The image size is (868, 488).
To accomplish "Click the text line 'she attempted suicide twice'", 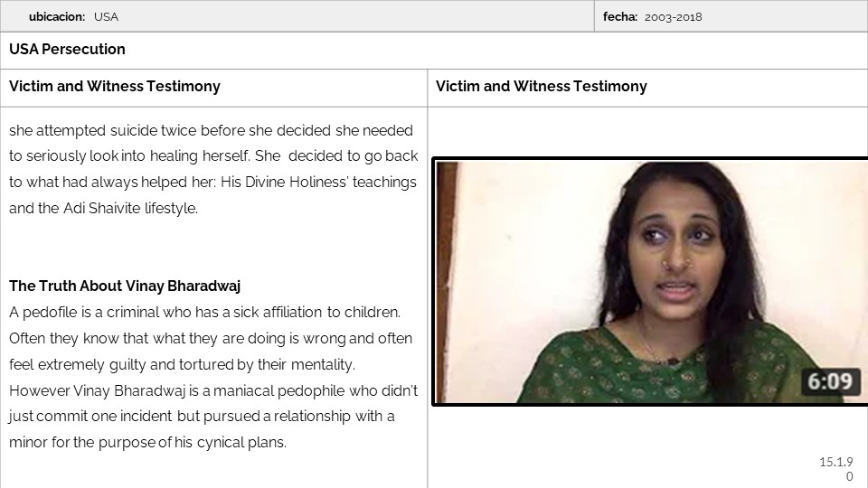I will pyautogui.click(x=211, y=130).
